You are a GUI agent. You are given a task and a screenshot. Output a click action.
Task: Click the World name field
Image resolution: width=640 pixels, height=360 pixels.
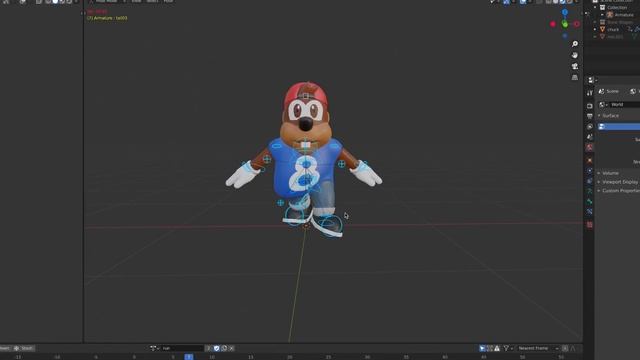click(x=625, y=104)
